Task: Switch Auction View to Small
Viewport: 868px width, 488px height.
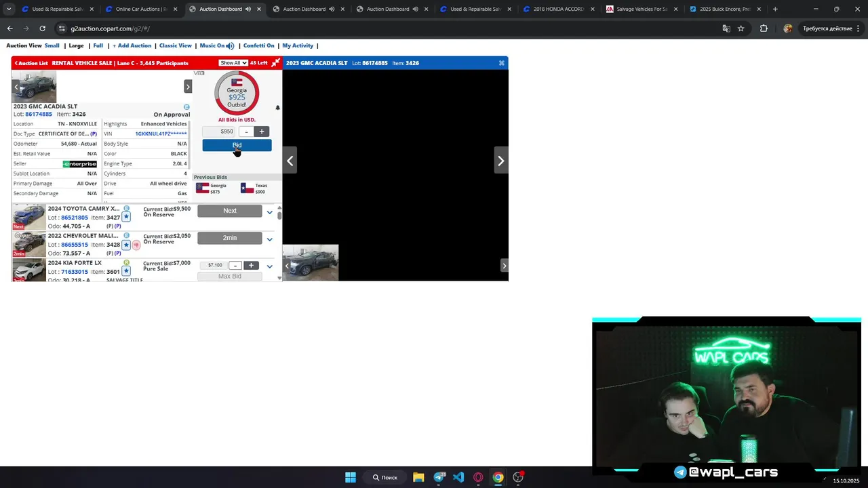Action: (x=52, y=45)
